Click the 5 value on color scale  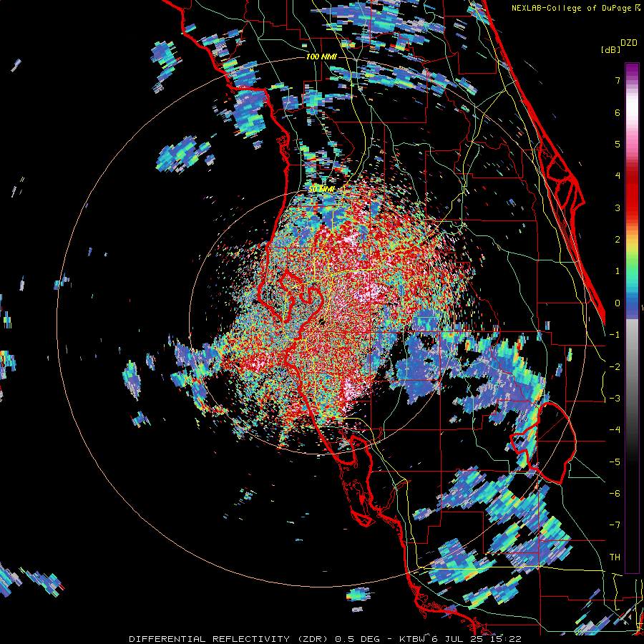(618, 144)
